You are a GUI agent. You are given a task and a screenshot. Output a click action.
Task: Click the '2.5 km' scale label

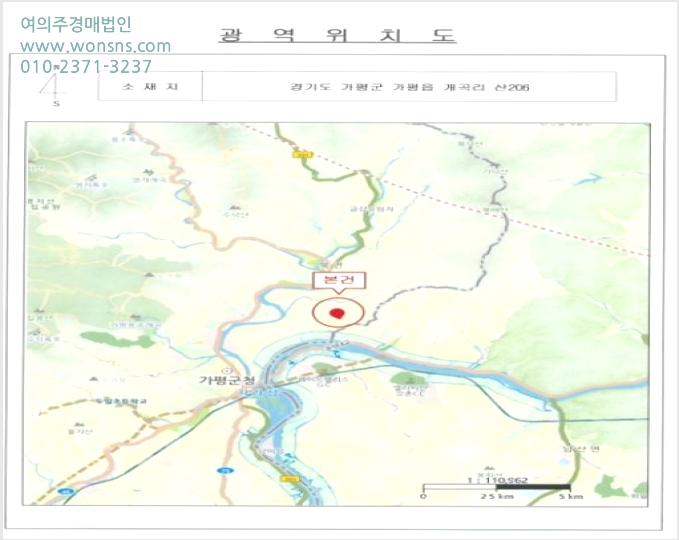click(497, 496)
